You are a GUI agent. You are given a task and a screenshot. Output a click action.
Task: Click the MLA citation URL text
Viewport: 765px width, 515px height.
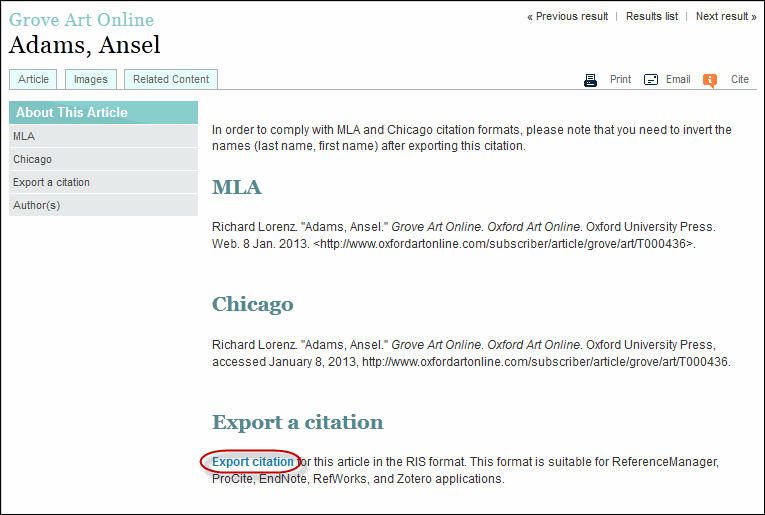pyautogui.click(x=503, y=244)
